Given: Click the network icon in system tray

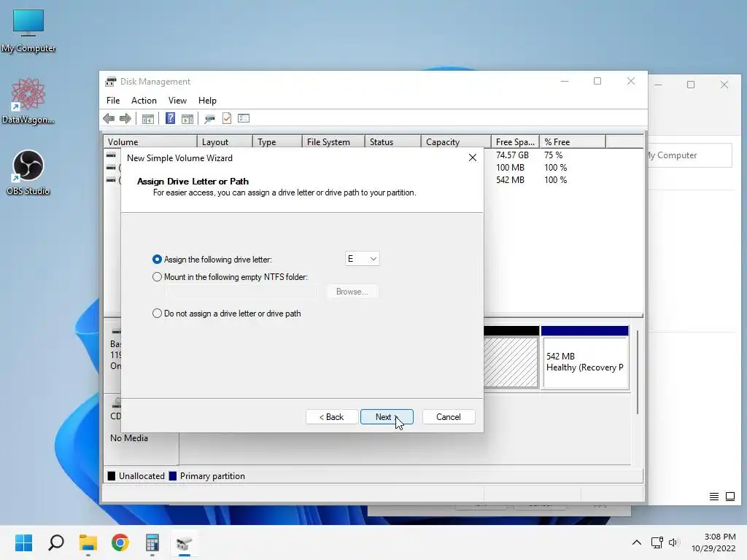Looking at the screenshot, I should [657, 542].
